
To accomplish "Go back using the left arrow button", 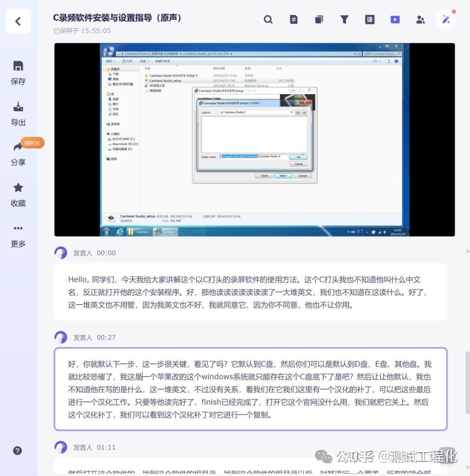I will pos(18,21).
